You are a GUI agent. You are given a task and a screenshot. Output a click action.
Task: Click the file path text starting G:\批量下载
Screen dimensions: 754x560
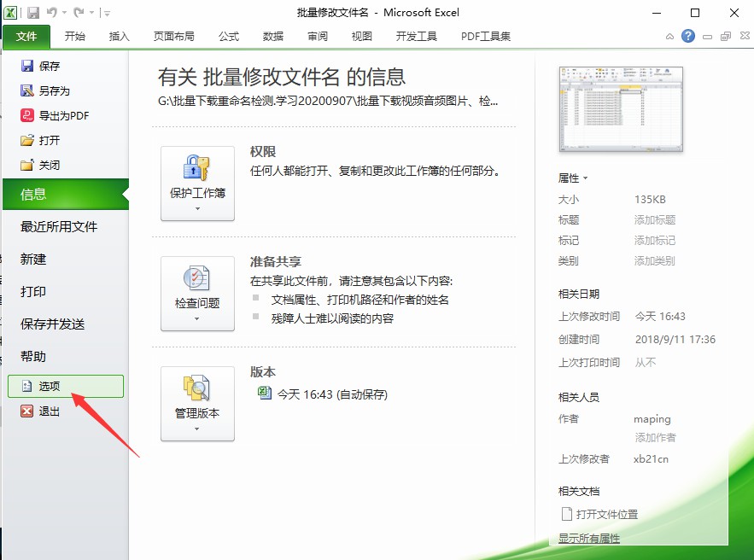coord(327,101)
